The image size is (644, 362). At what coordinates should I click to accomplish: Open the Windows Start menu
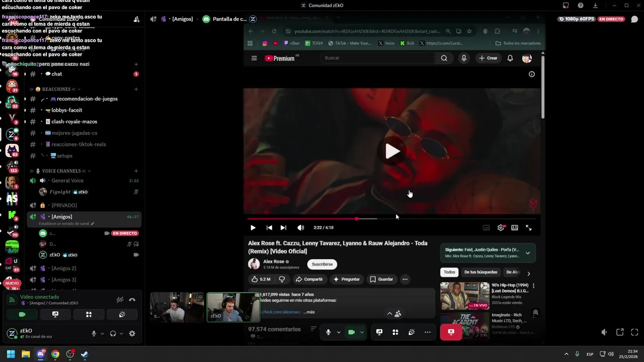pos(11,354)
